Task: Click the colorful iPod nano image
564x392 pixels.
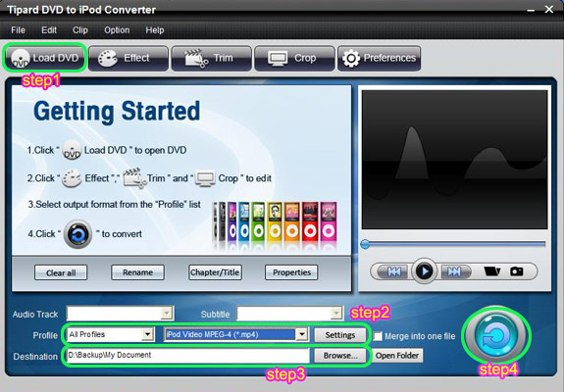Action: tap(276, 225)
